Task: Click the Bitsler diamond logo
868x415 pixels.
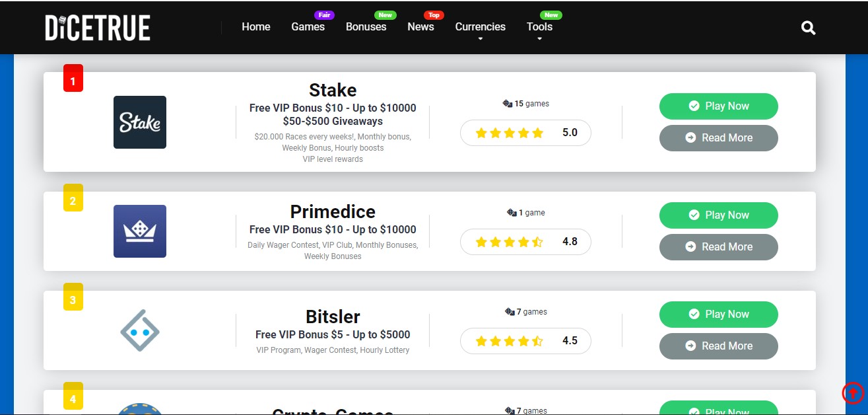Action: pyautogui.click(x=140, y=330)
